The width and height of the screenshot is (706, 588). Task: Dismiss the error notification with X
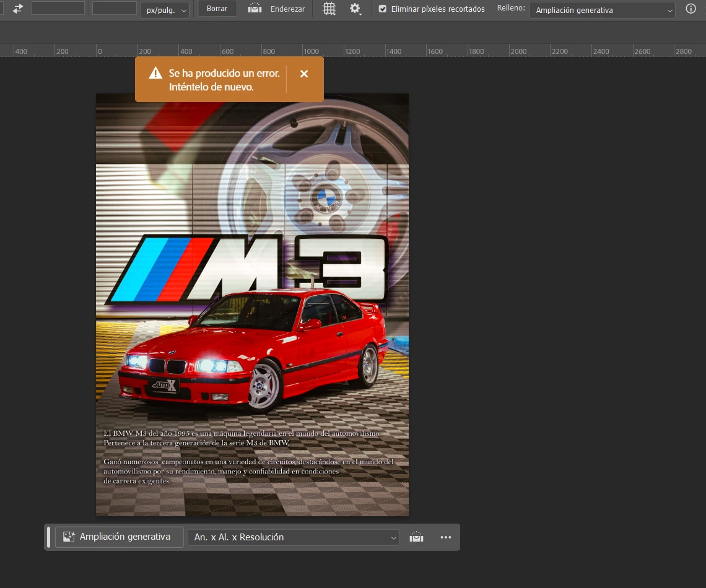304,74
